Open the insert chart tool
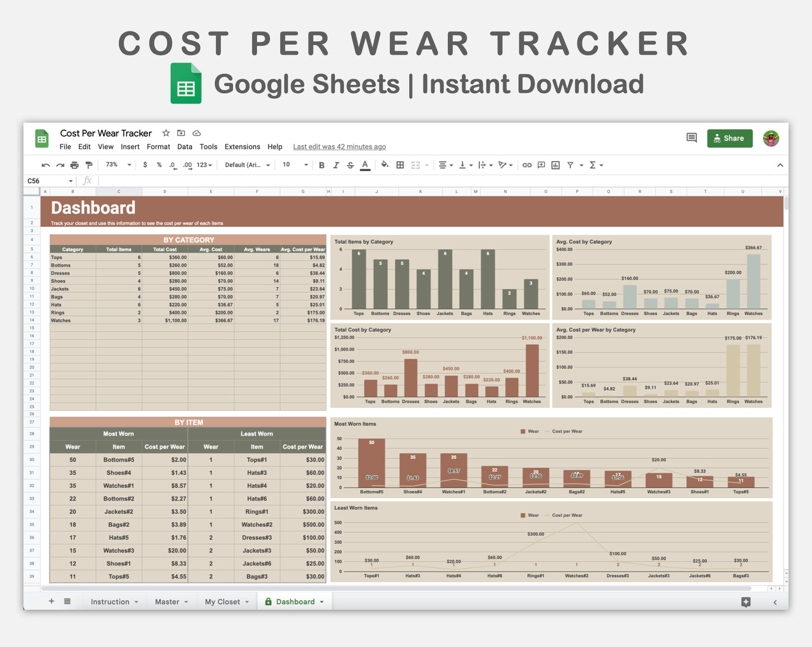The height and width of the screenshot is (647, 812). [x=555, y=165]
